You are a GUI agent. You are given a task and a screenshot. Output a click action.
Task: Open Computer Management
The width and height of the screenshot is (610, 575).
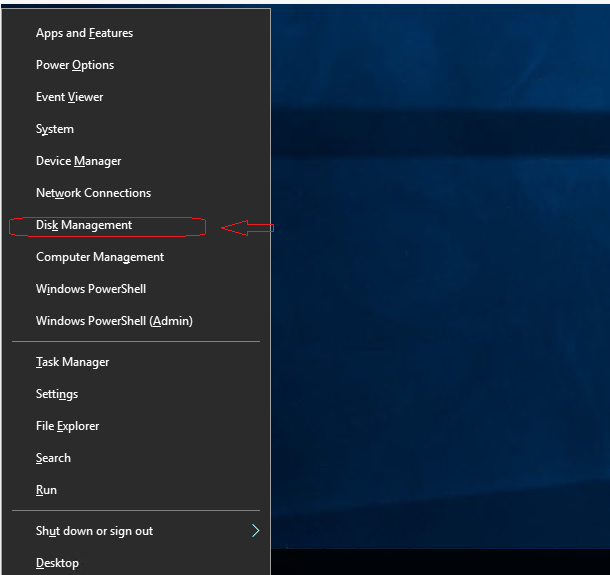coord(136,257)
